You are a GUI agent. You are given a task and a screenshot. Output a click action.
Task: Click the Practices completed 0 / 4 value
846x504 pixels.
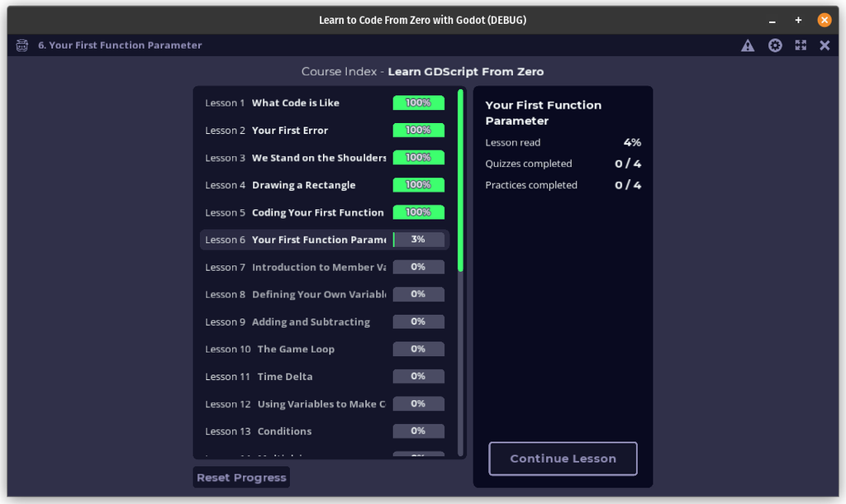coord(628,185)
